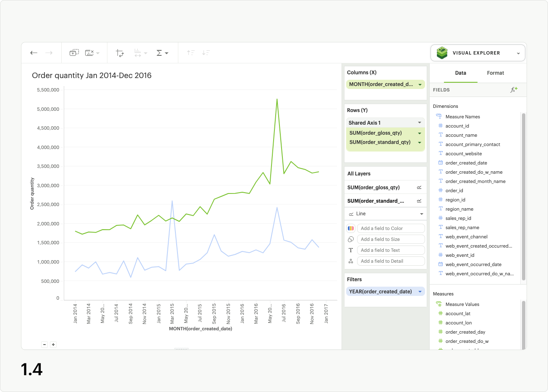Click the Add a field to Size box
Image resolution: width=548 pixels, height=392 pixels.
click(x=391, y=239)
